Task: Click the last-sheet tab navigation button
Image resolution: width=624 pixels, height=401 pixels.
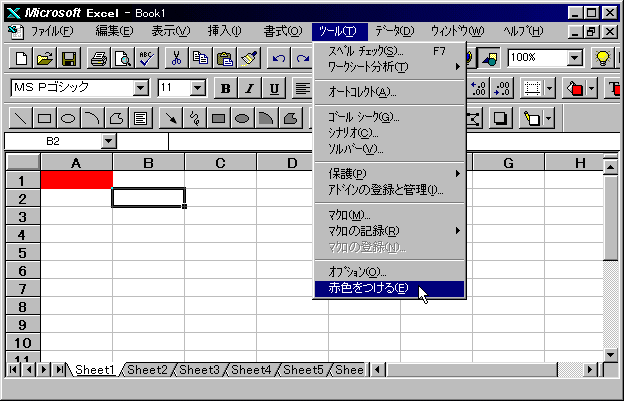Action: click(x=59, y=370)
